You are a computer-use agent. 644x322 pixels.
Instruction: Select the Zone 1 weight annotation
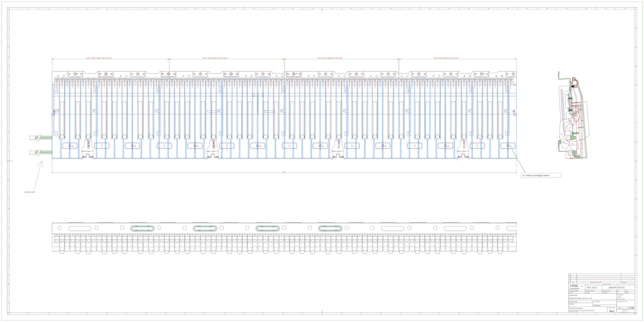[x=99, y=58]
